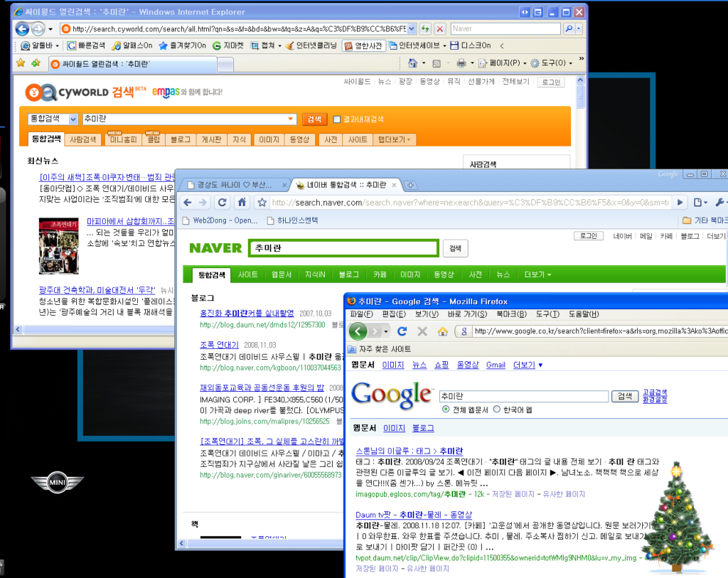The image size is (728, 578).
Task: Click Firefox stop X icon
Action: click(422, 331)
